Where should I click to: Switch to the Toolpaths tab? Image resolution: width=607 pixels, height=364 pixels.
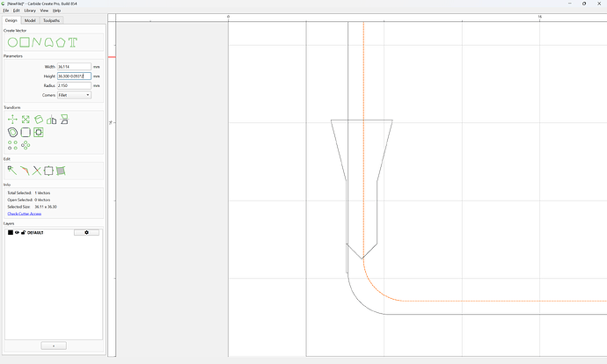coord(52,20)
